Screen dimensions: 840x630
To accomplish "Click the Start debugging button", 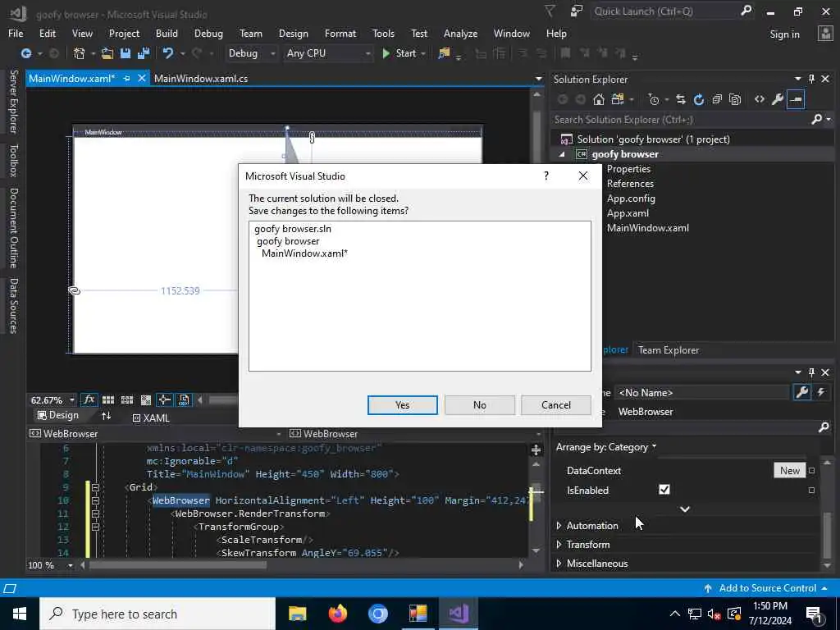I will coord(399,53).
